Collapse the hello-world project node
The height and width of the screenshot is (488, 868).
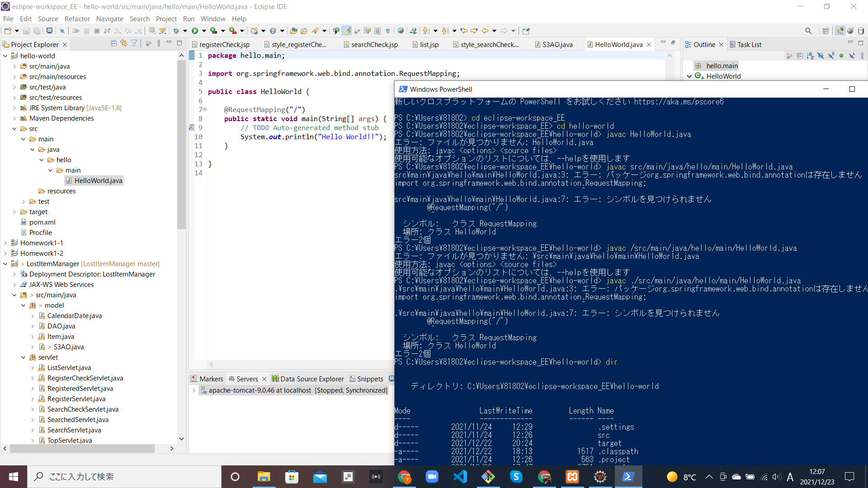(x=5, y=56)
